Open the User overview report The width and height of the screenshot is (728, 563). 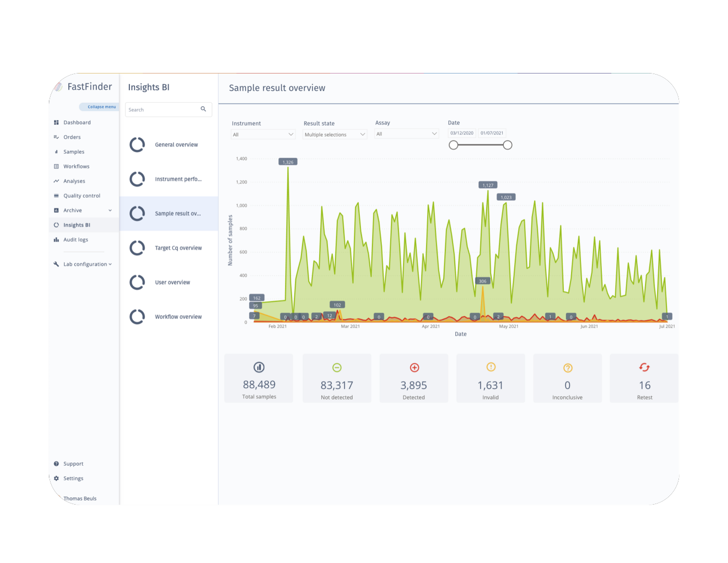169,282
